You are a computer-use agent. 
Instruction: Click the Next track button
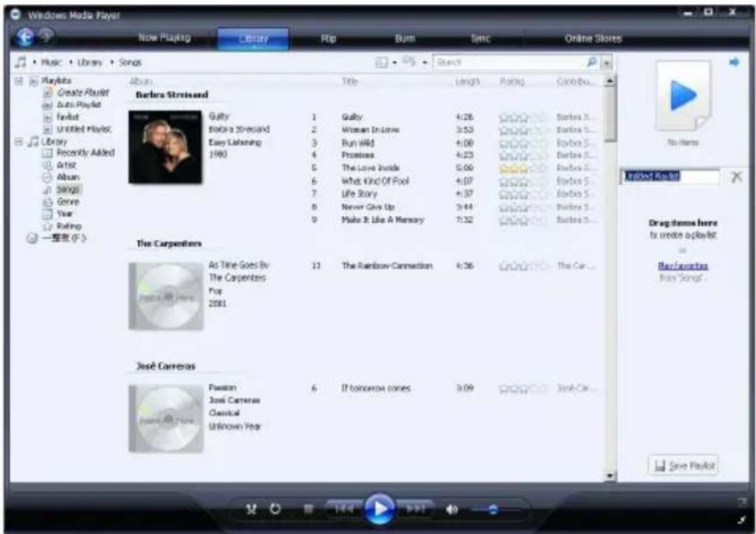point(416,509)
